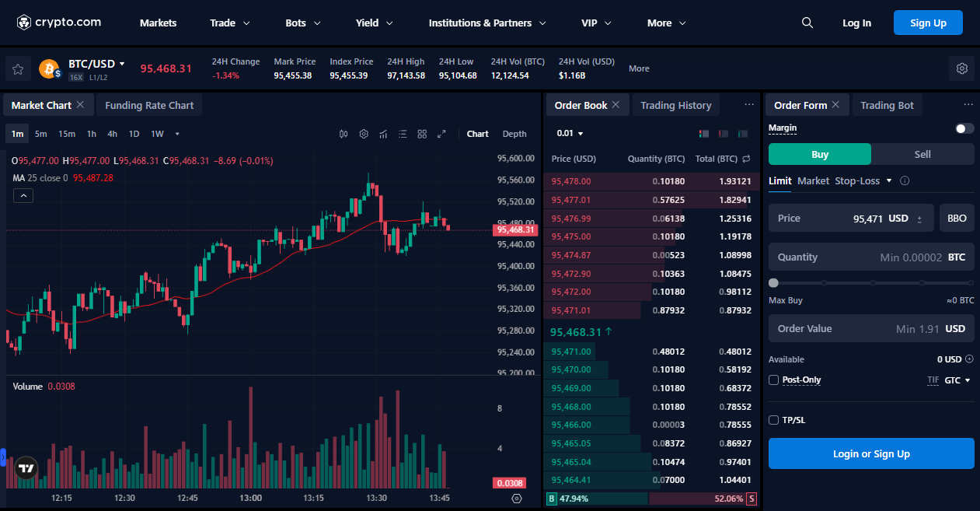
Task: Select the grid layout icon above the chart
Action: [x=422, y=134]
